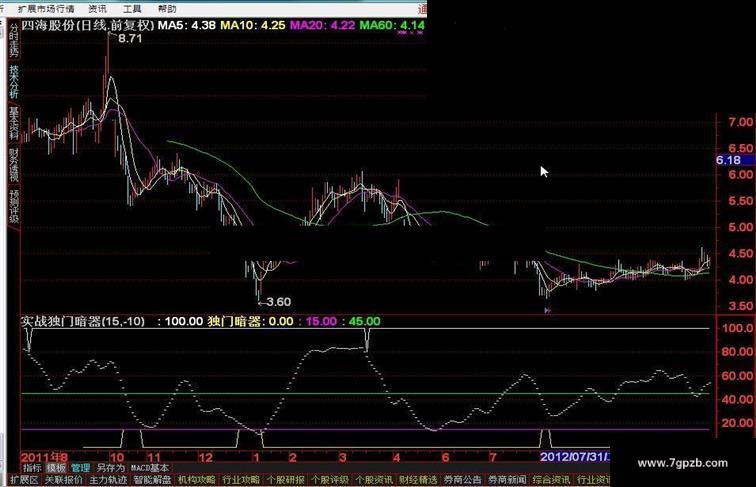Click the 2011年8 time axis label

tap(44, 457)
